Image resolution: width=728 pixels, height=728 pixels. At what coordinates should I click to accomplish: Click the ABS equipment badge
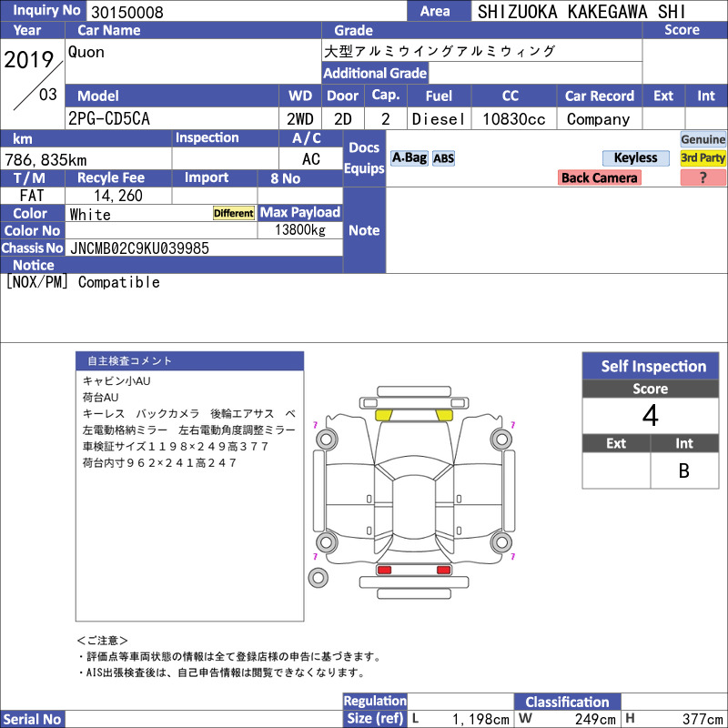click(x=443, y=158)
